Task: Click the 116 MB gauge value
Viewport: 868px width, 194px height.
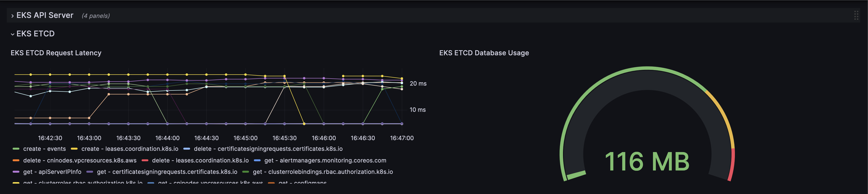Action: (647, 161)
